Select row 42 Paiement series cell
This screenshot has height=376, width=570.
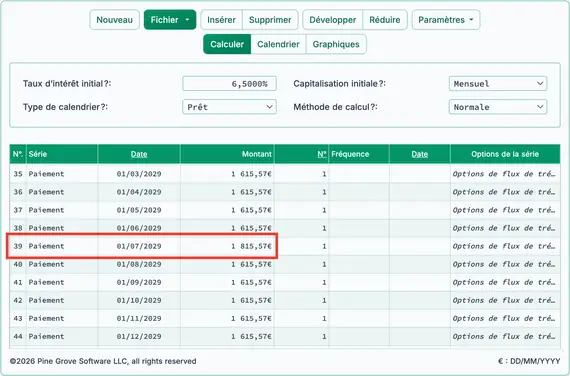(62, 300)
